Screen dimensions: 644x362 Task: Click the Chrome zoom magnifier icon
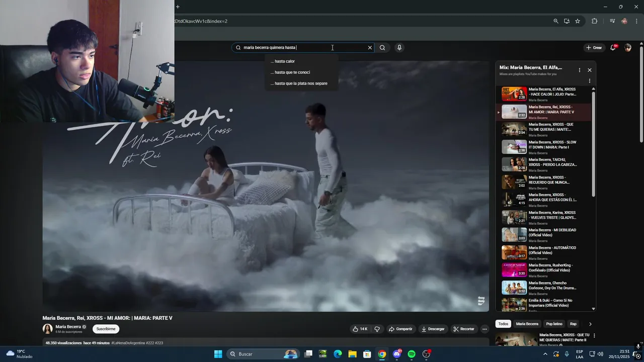pos(556,21)
